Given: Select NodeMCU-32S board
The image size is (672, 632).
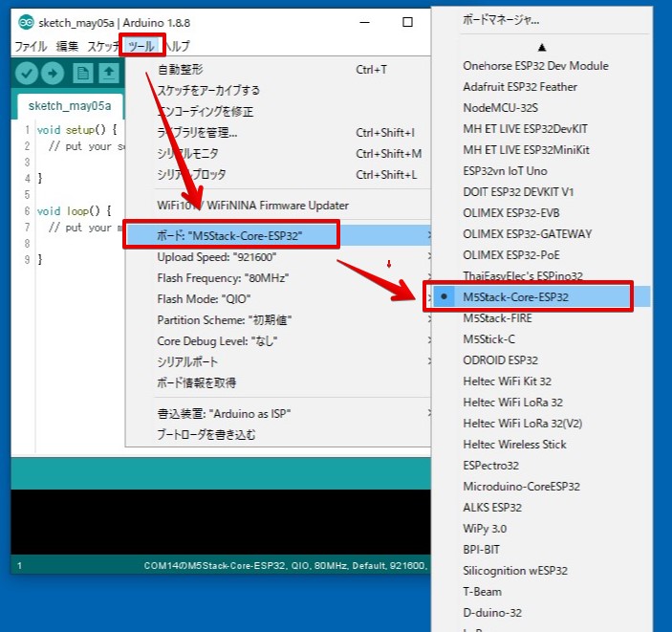Looking at the screenshot, I should [x=542, y=108].
